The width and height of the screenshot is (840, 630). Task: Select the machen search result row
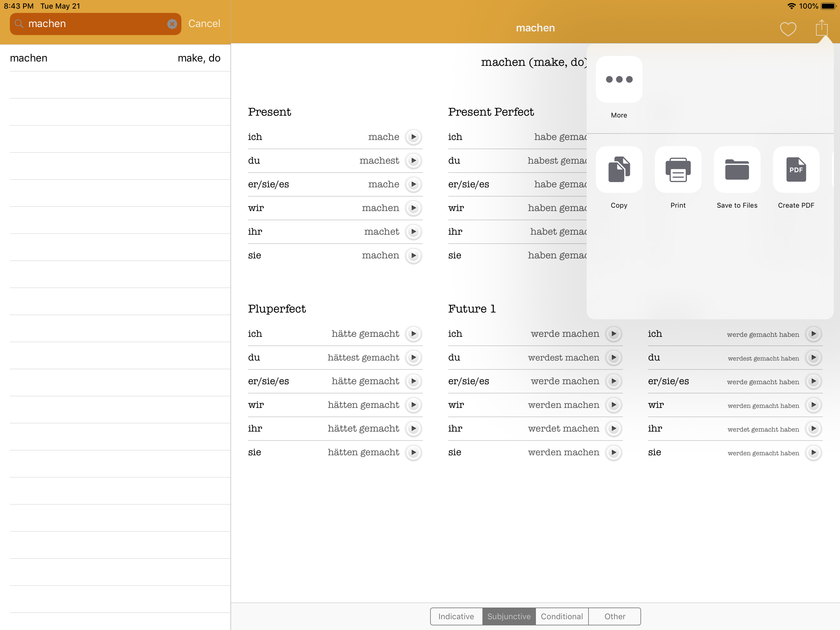click(x=115, y=58)
